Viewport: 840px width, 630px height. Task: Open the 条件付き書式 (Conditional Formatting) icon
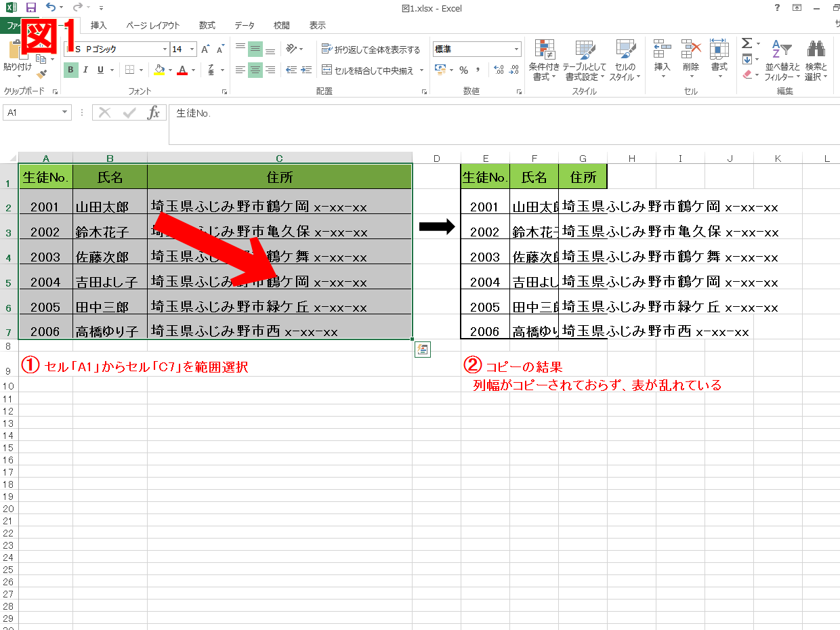point(544,60)
